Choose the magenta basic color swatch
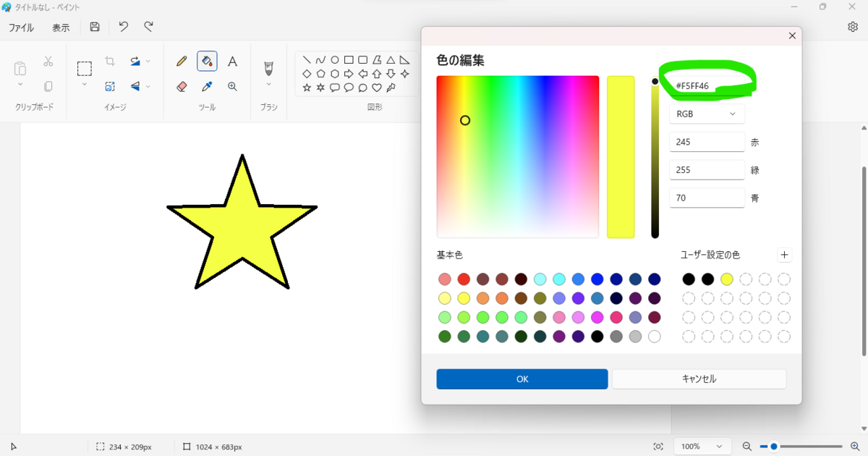The width and height of the screenshot is (868, 456). pyautogui.click(x=597, y=317)
